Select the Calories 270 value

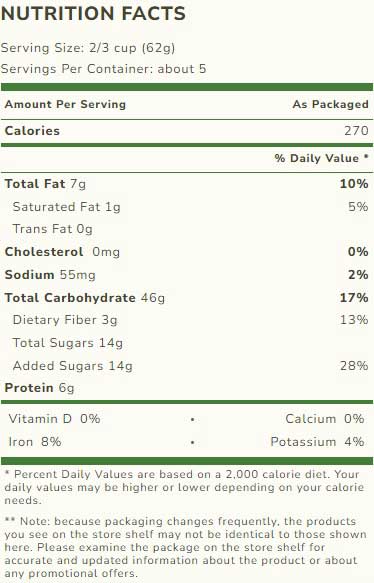click(356, 131)
